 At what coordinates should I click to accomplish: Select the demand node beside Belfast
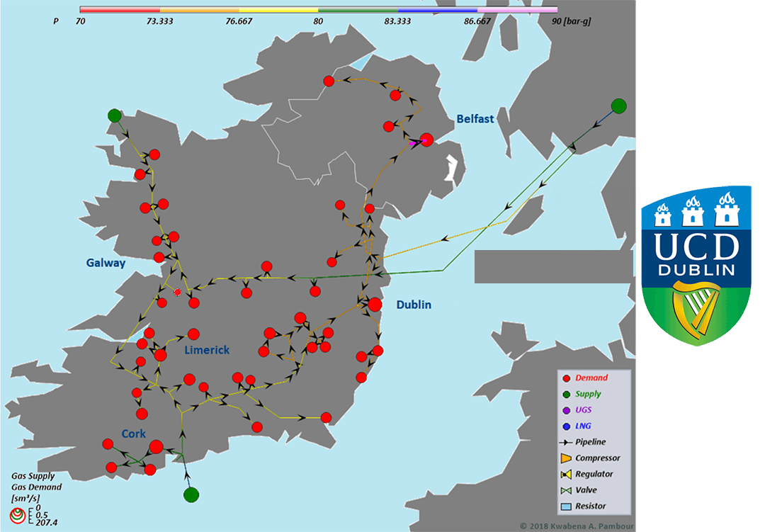[x=428, y=140]
